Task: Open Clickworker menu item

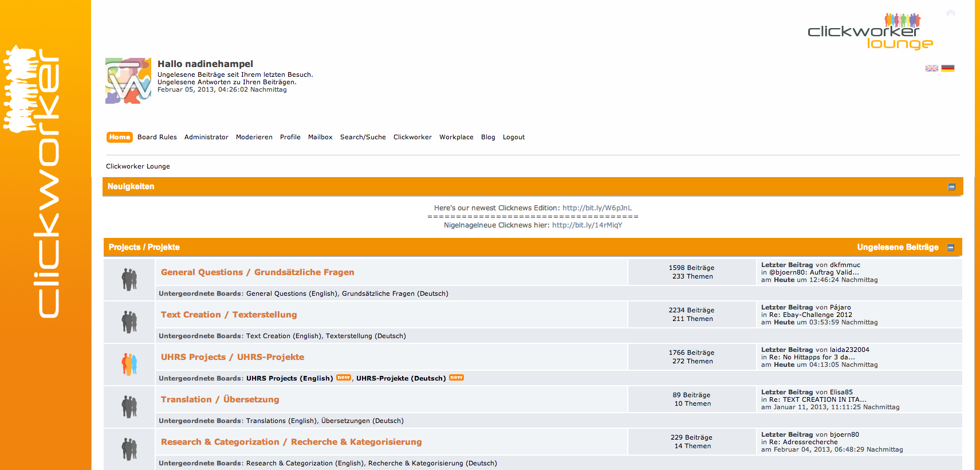Action: tap(412, 137)
